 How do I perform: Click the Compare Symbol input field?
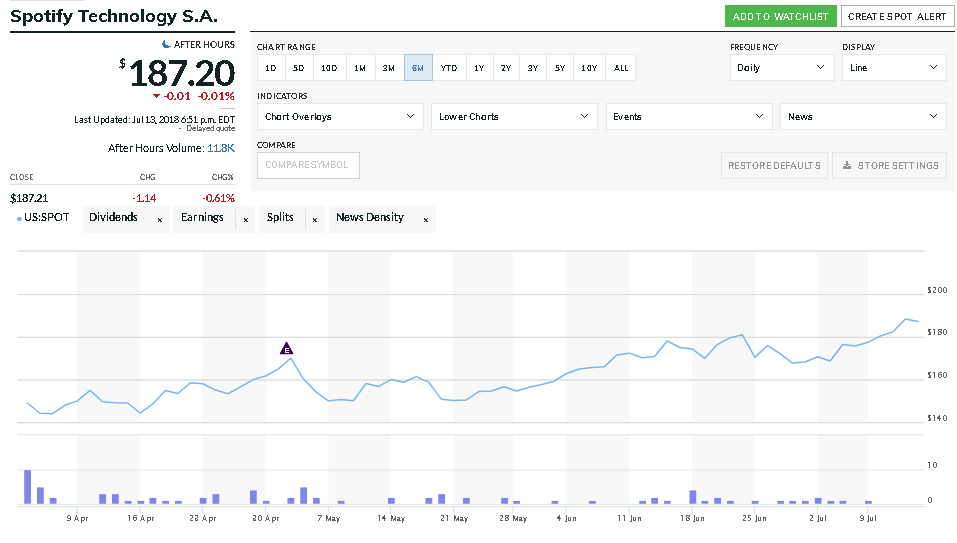pyautogui.click(x=308, y=165)
